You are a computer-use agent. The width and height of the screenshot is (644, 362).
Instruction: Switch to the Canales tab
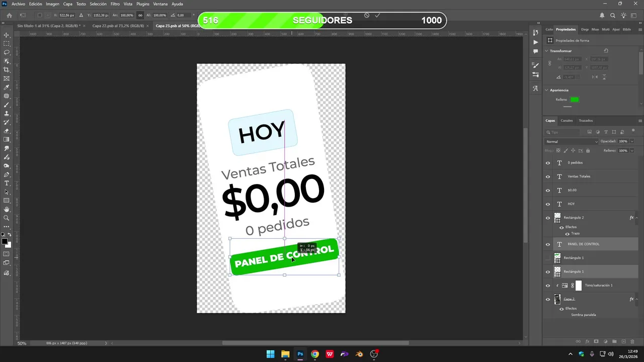click(x=567, y=121)
